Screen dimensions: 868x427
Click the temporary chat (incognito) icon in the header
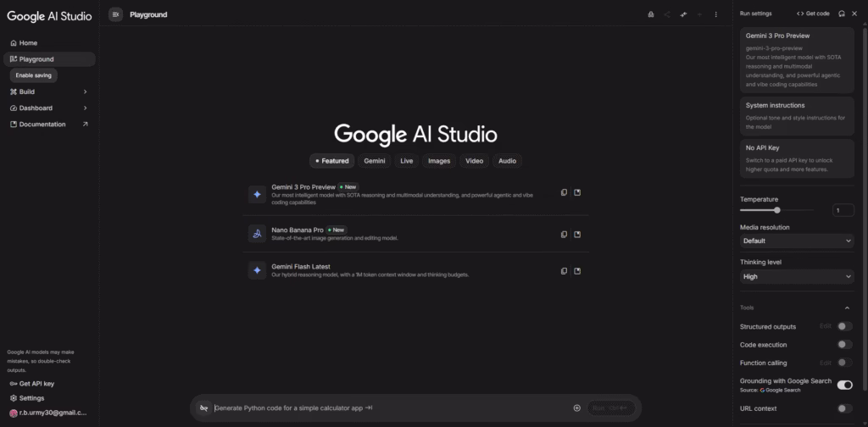click(651, 14)
